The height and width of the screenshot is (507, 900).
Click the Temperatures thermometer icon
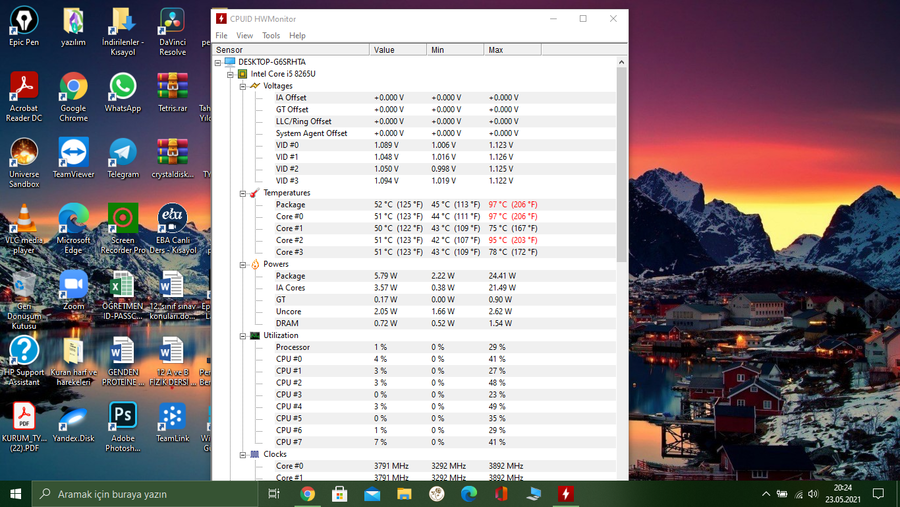point(255,193)
